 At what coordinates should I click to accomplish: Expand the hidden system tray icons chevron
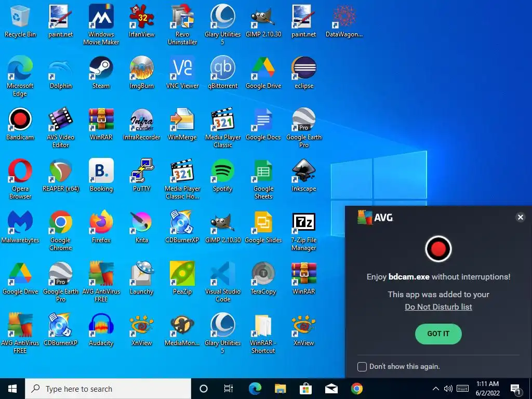[436, 389]
